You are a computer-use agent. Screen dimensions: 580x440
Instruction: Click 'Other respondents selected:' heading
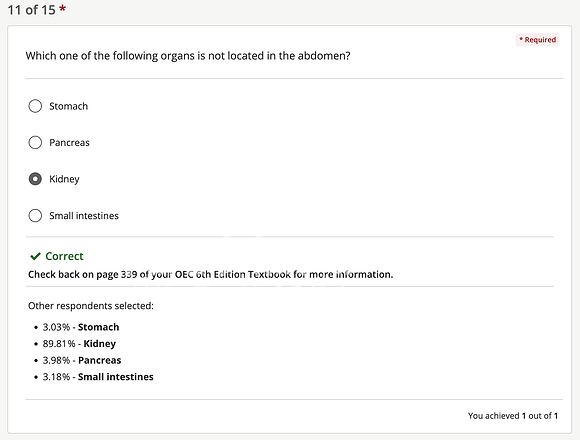click(x=91, y=306)
